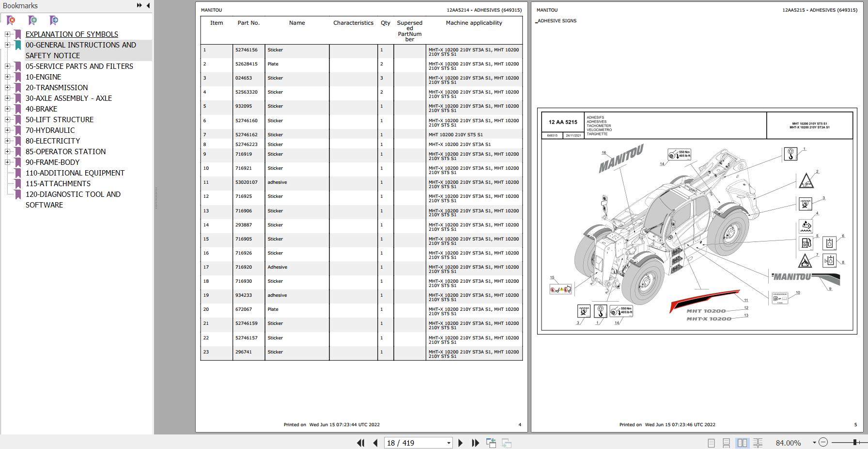Click part number 52746156 in the table

(x=246, y=50)
